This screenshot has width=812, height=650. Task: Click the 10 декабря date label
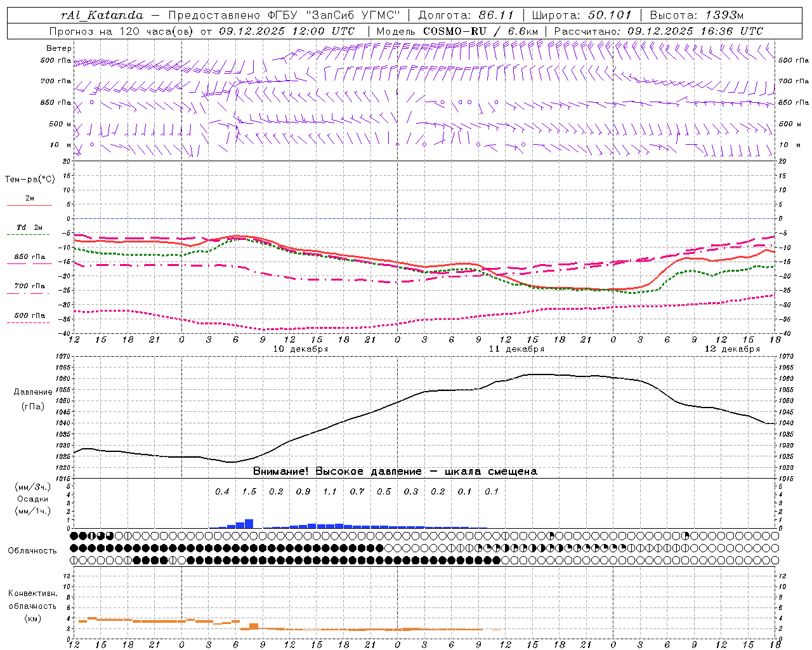301,349
